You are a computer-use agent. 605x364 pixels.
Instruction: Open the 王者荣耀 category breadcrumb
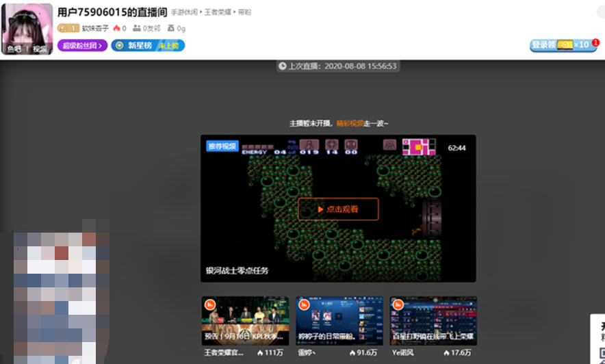tap(218, 12)
